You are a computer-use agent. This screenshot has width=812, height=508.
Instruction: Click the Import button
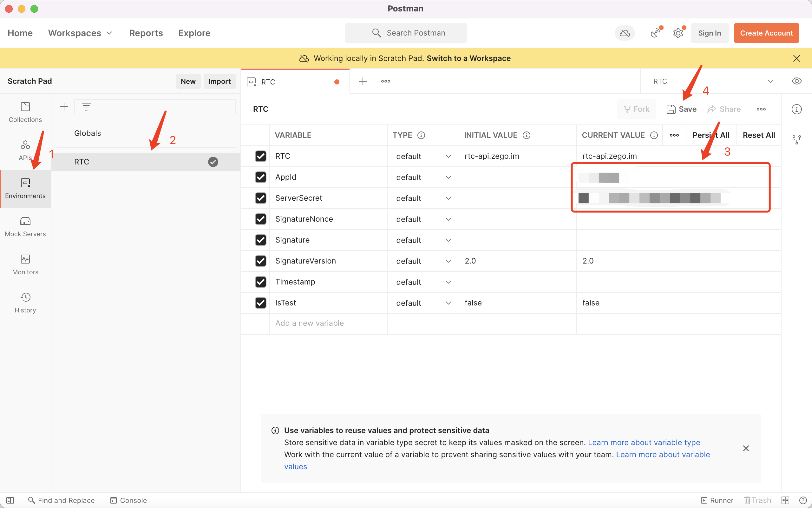coord(219,81)
